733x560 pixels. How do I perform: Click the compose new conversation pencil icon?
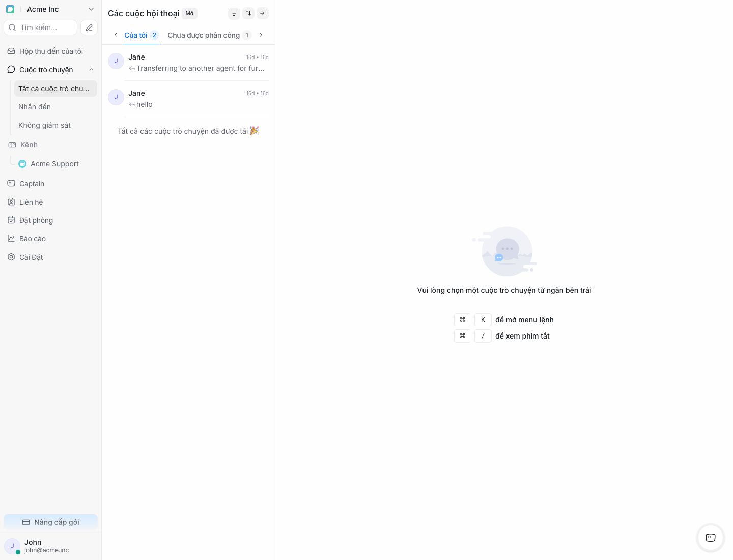(x=89, y=27)
